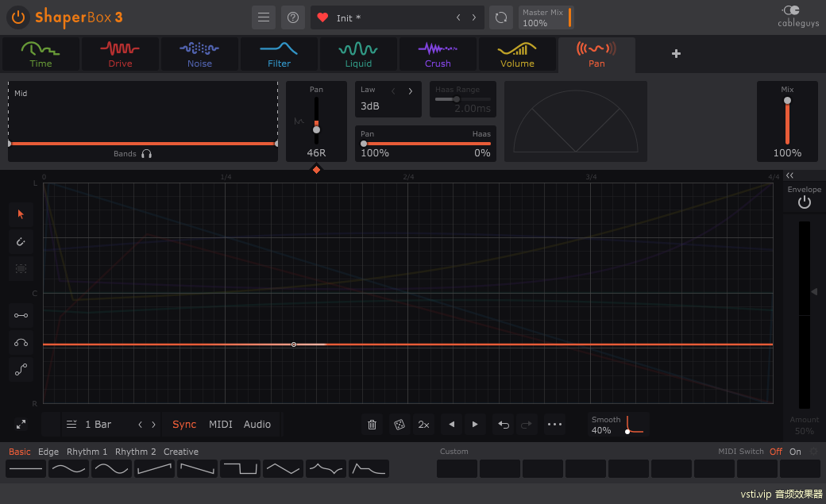826x504 pixels.
Task: Enable Audio trigger mode
Action: point(257,425)
